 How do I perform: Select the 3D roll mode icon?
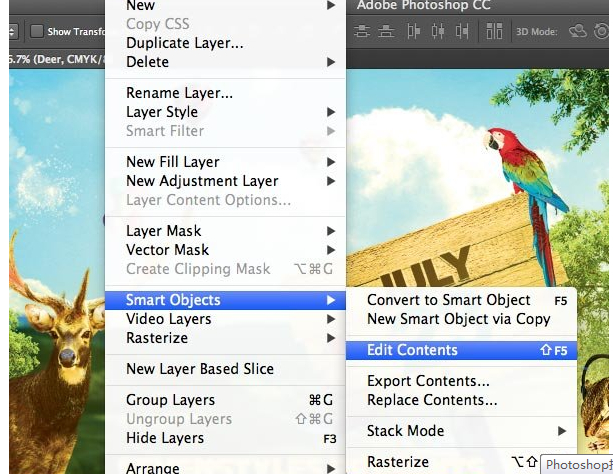coord(601,31)
